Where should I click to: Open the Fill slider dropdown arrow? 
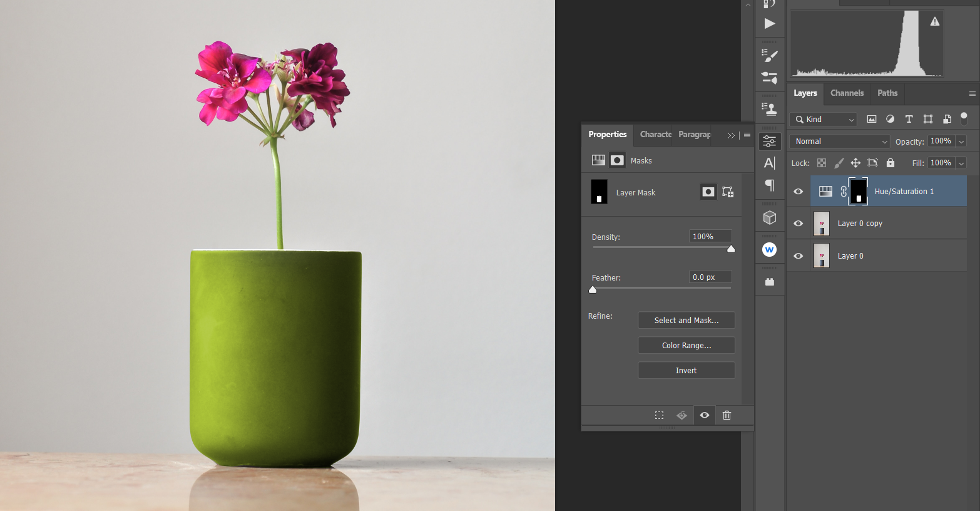click(x=962, y=163)
